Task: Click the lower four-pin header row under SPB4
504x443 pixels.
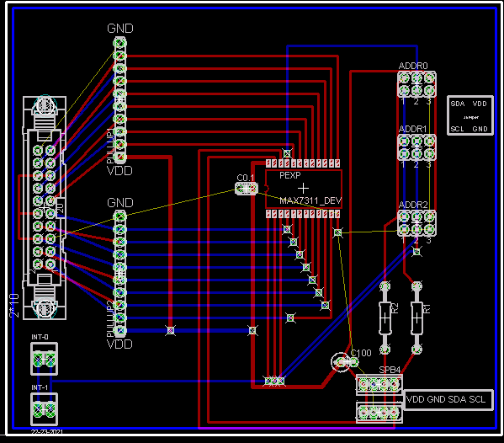Action: (x=379, y=412)
